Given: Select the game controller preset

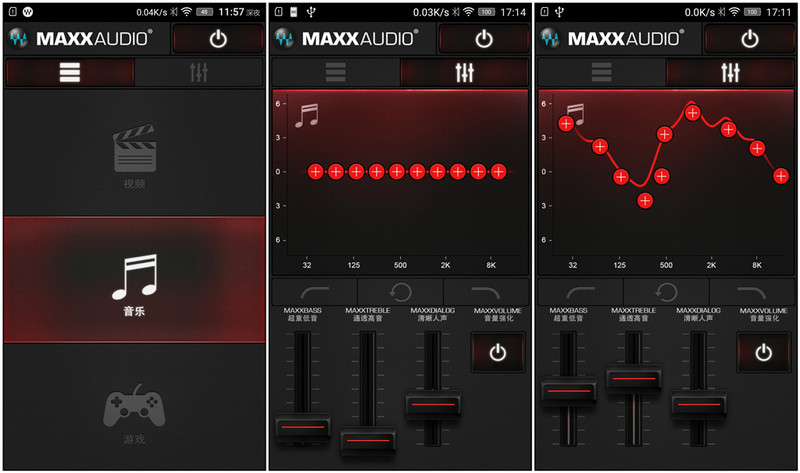Looking at the screenshot, I should pos(134,407).
